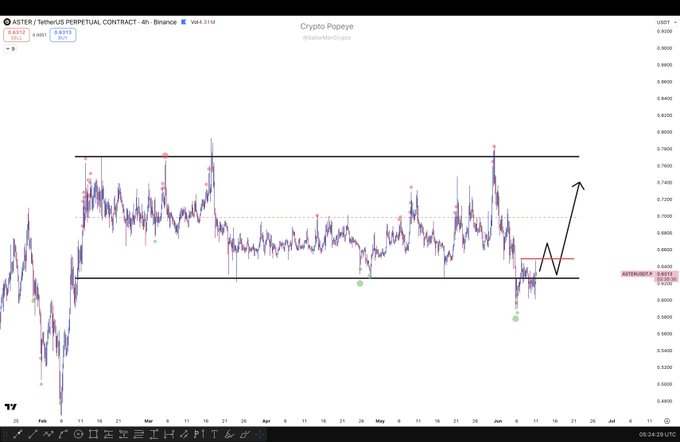Image resolution: width=680 pixels, height=442 pixels.
Task: Open chart settings gear at axis corner
Action: pos(667,421)
